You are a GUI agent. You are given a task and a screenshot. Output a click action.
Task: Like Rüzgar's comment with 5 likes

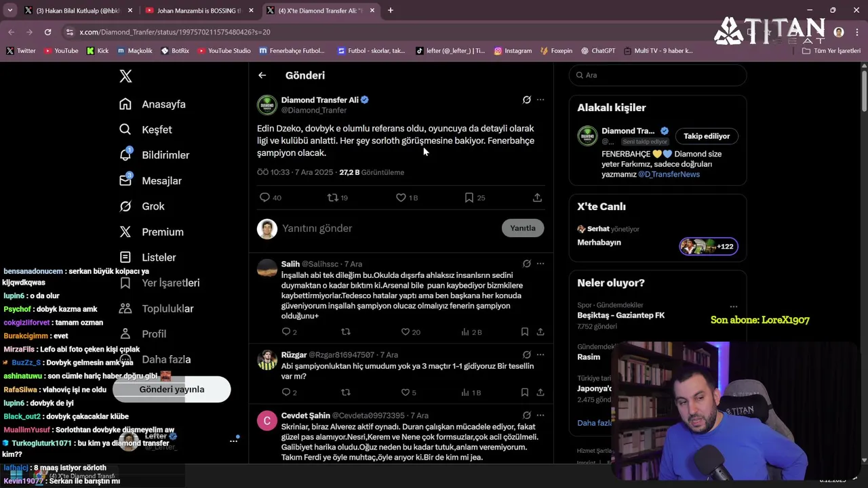point(408,392)
